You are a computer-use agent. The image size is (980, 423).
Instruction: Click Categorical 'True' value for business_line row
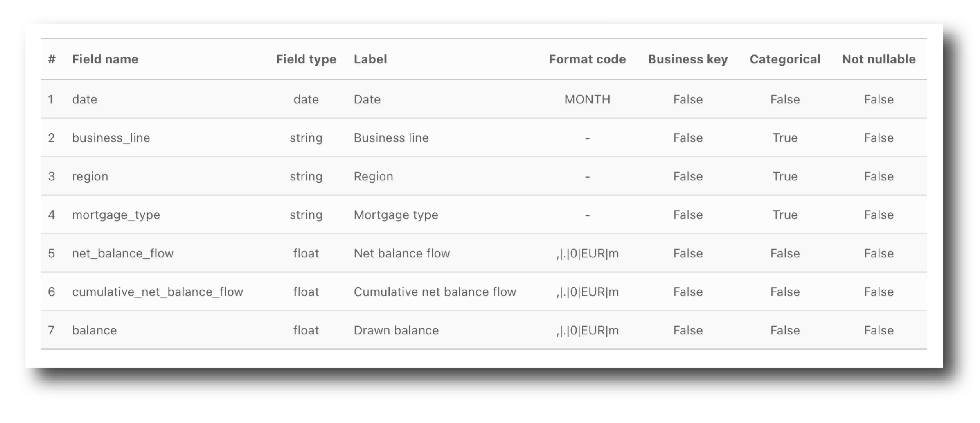[785, 138]
